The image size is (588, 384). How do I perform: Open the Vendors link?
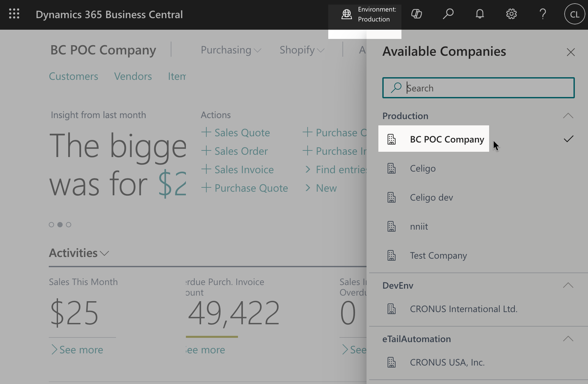point(133,76)
